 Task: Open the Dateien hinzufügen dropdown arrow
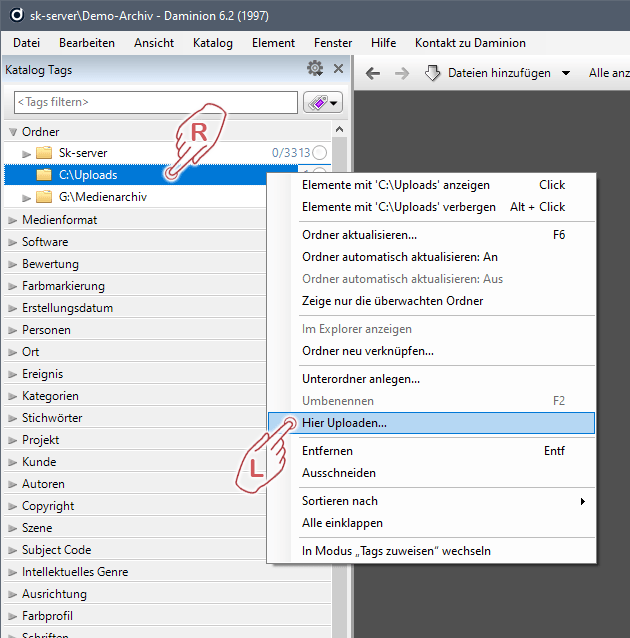565,73
